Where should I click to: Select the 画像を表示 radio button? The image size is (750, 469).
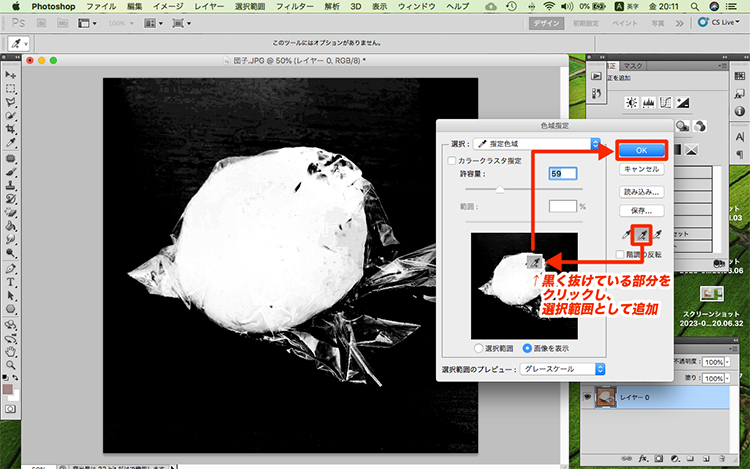pos(527,349)
